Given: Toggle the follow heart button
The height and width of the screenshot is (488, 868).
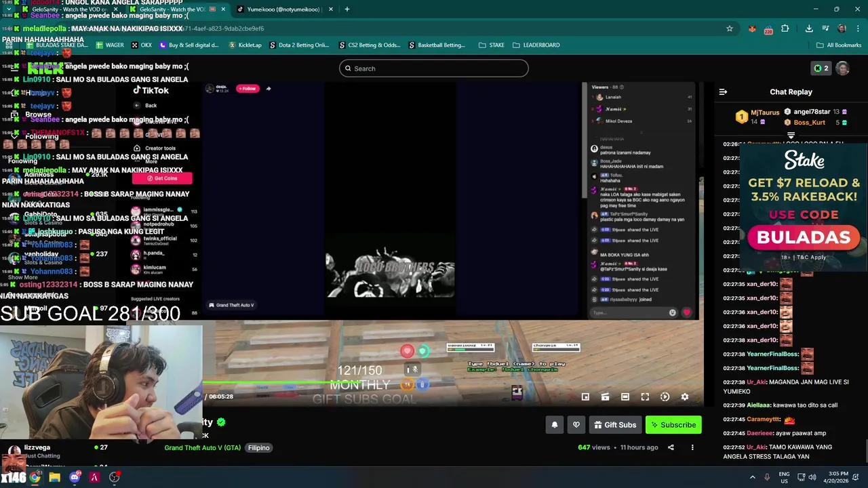Looking at the screenshot, I should coord(576,425).
